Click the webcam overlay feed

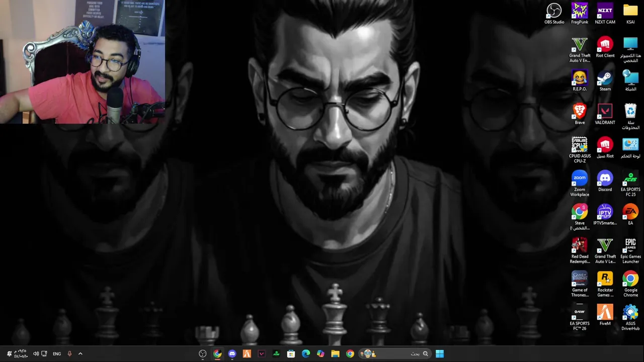(x=83, y=62)
